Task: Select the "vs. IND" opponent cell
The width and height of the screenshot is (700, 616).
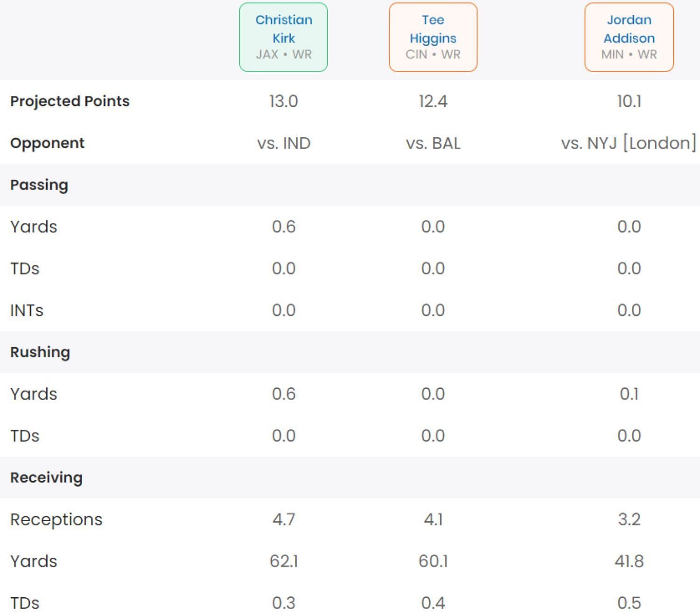Action: tap(283, 143)
